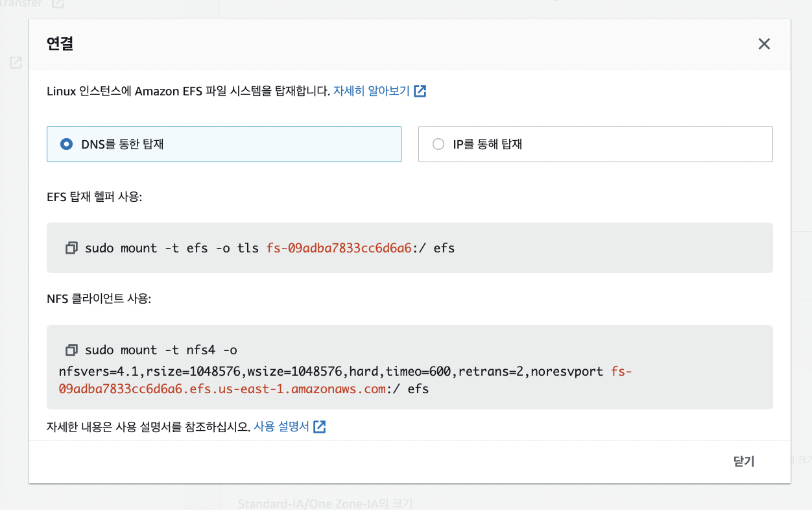812x510 pixels.
Task: Click the EFS 탑재 헬퍼 사용 label
Action: [95, 197]
